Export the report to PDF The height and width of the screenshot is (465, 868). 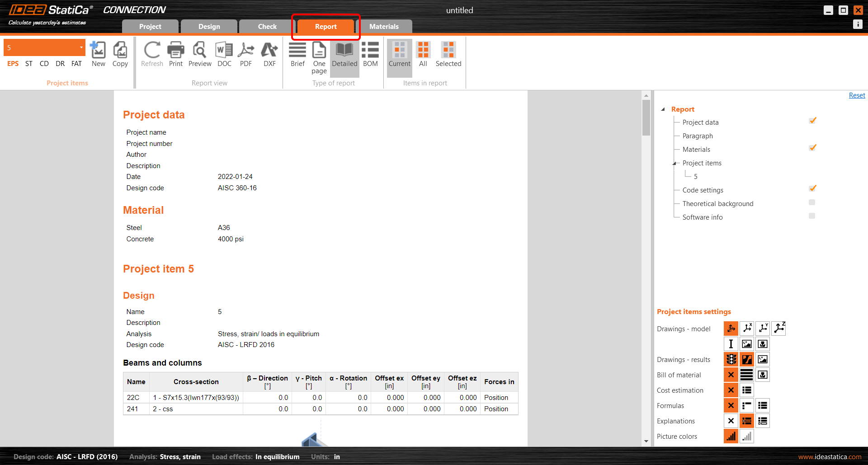pos(246,54)
